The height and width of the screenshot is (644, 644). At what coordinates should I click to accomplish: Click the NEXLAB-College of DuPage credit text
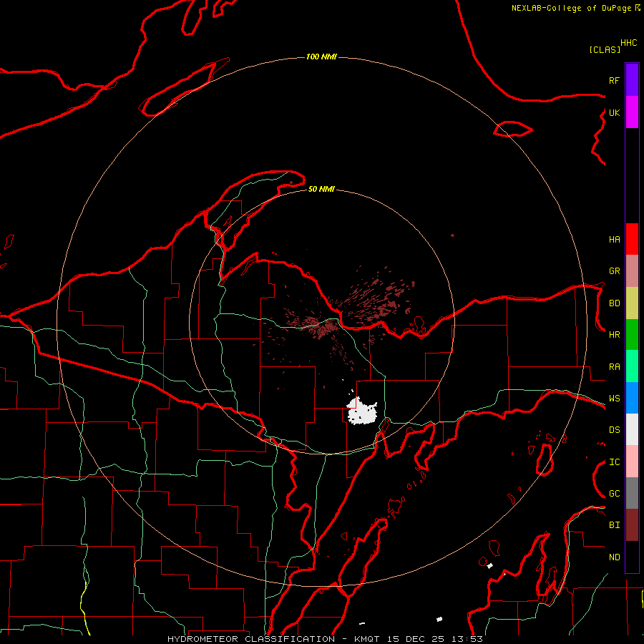(x=571, y=8)
